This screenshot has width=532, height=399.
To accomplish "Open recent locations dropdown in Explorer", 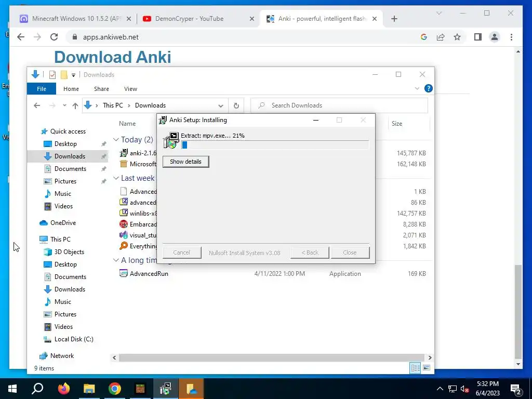I will tap(64, 105).
